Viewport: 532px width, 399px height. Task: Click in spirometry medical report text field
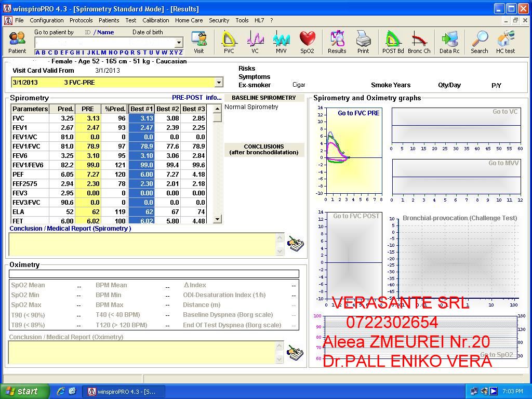142,244
